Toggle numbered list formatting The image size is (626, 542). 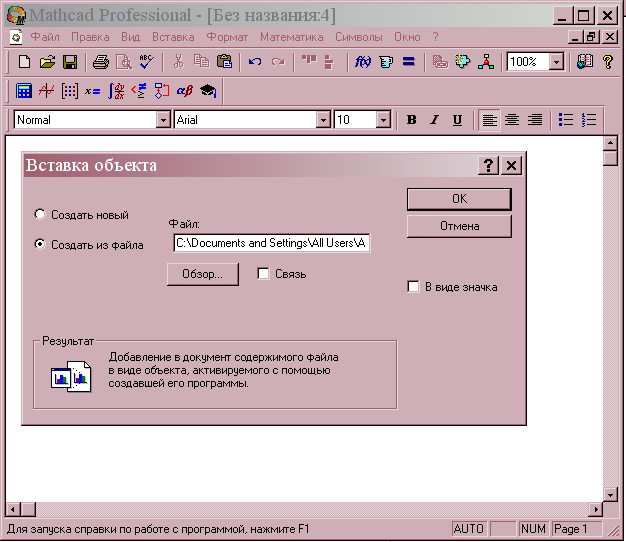coord(589,120)
